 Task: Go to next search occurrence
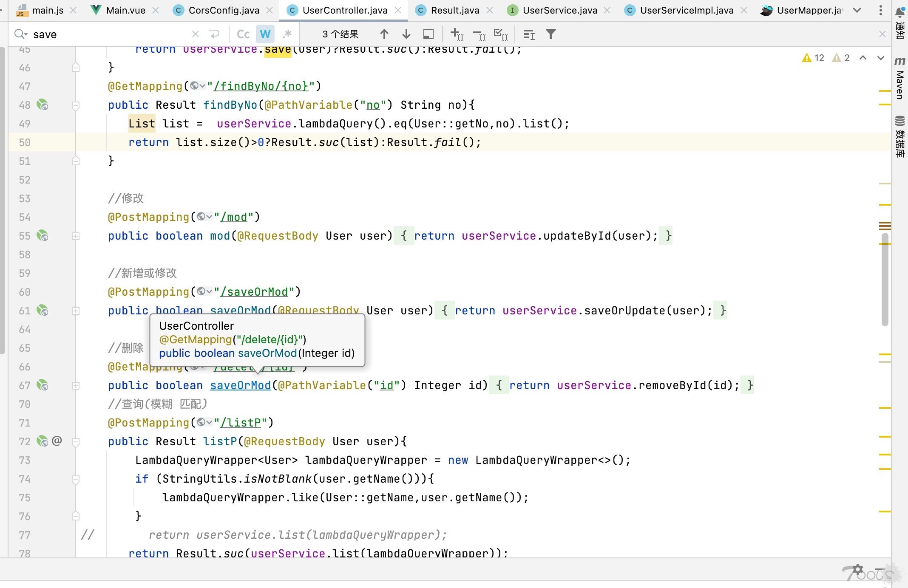(406, 34)
